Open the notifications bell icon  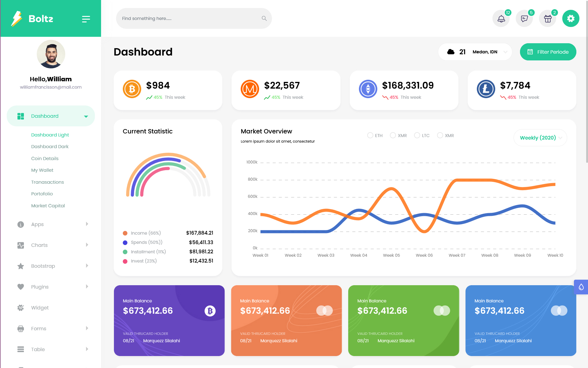(x=501, y=19)
